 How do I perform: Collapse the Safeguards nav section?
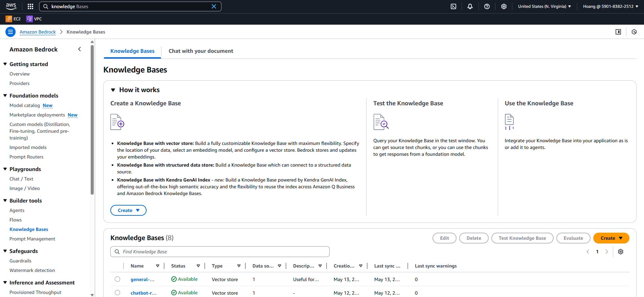tap(5, 251)
